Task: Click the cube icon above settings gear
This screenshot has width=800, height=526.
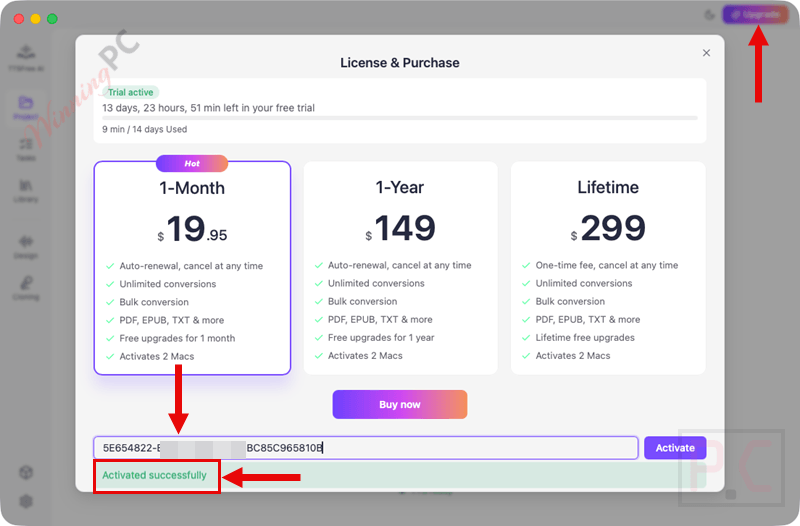Action: click(x=26, y=472)
